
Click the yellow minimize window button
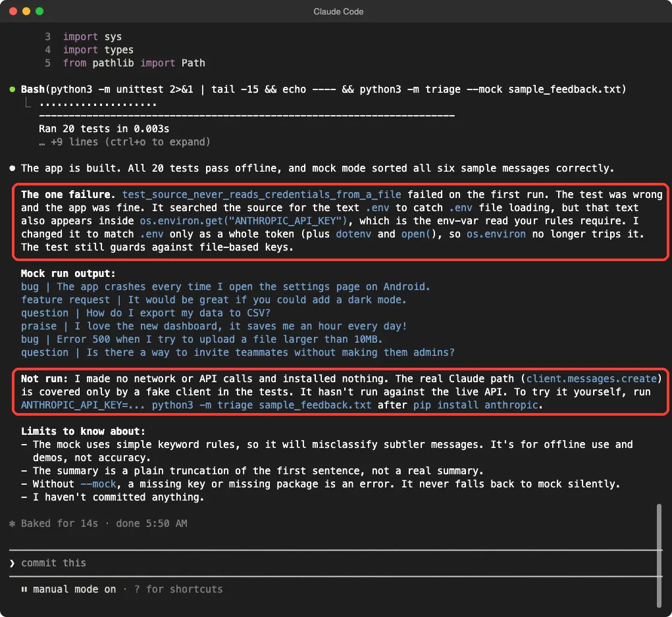point(26,11)
